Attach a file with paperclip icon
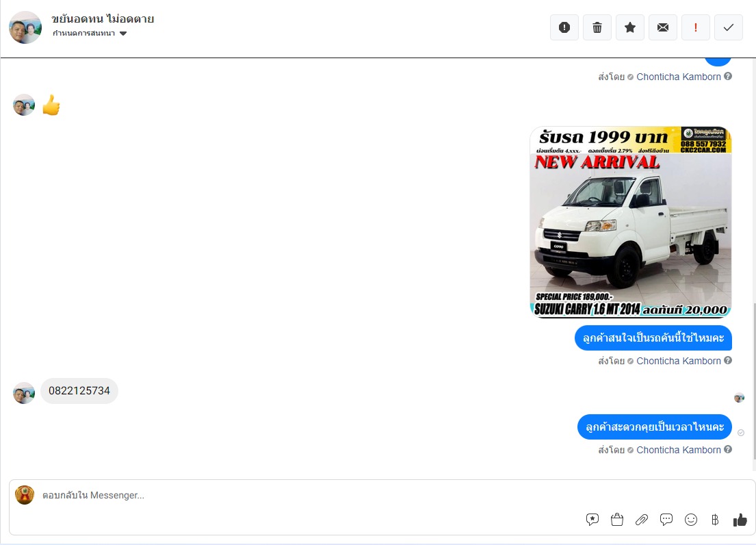756x545 pixels. coord(641,520)
